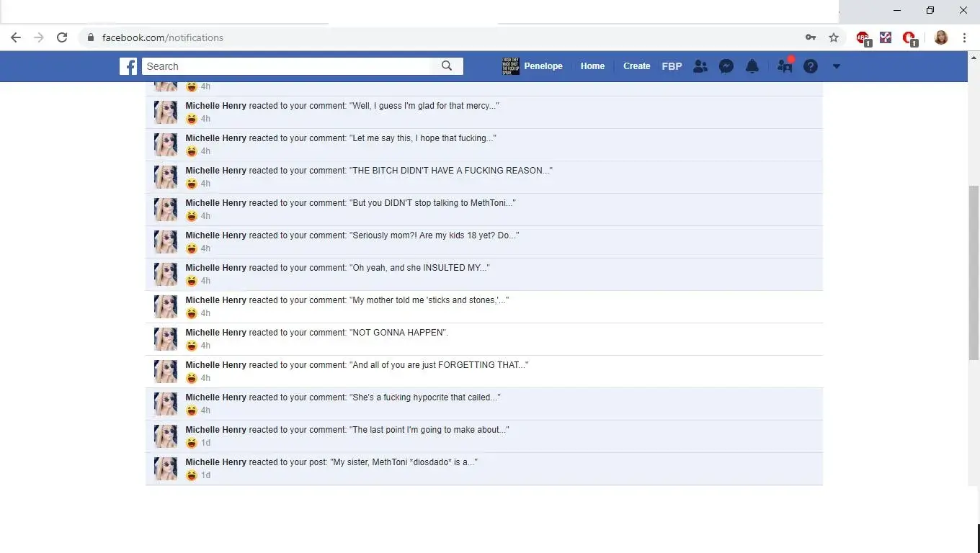Click the friends icon with red badge
Viewport: 980px width, 553px height.
[x=785, y=66]
